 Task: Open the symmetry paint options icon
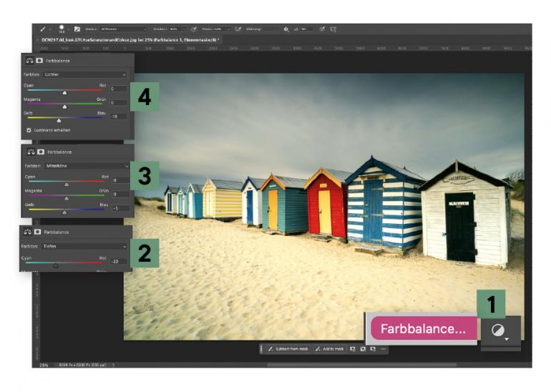point(333,29)
